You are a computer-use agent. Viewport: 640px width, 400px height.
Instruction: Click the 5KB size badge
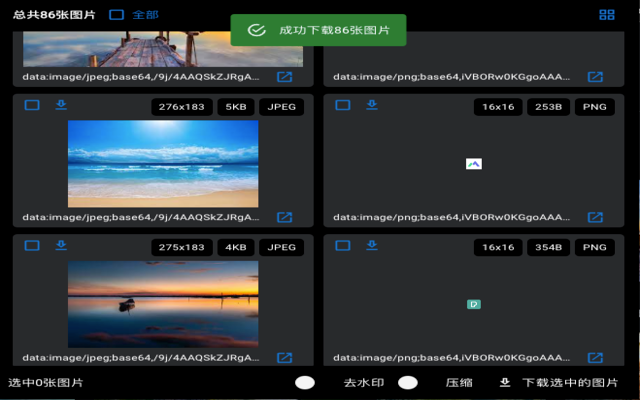236,107
